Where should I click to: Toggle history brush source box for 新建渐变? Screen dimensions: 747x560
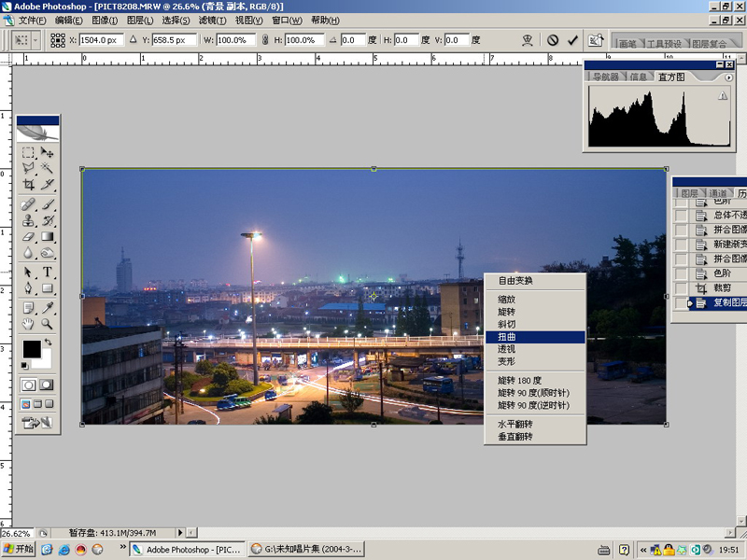(682, 245)
